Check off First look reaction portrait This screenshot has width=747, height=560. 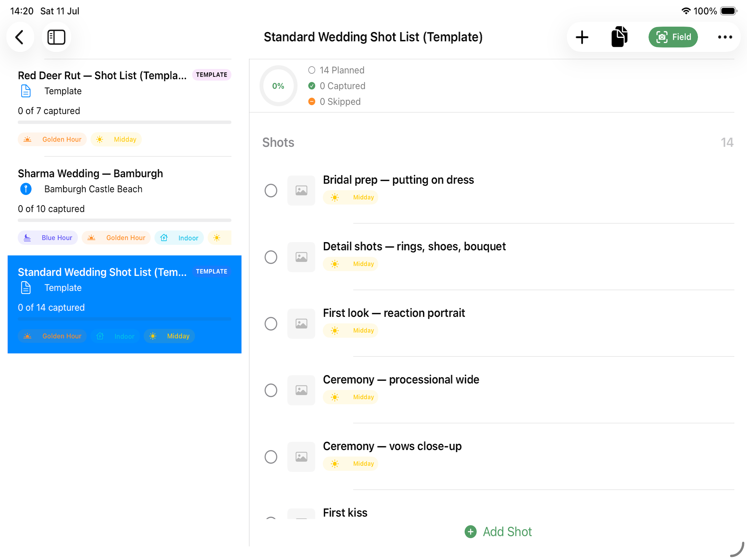[271, 324]
